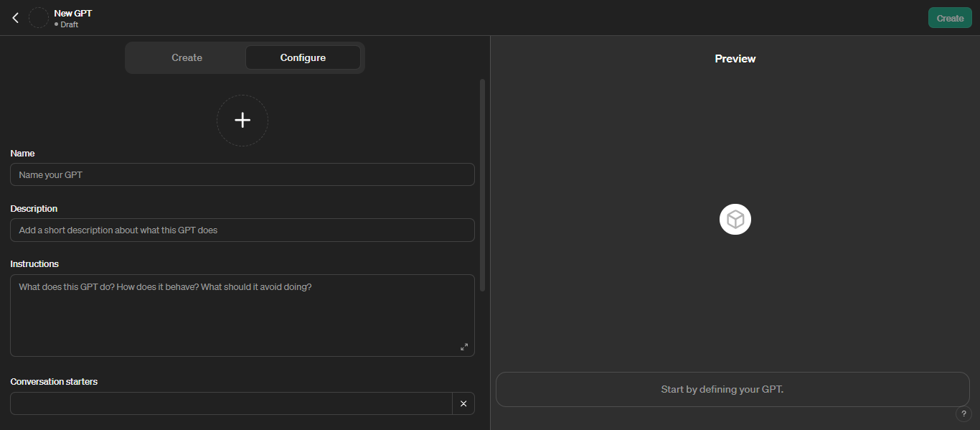Expand the Instructions editor with the arrows icon

pyautogui.click(x=464, y=347)
